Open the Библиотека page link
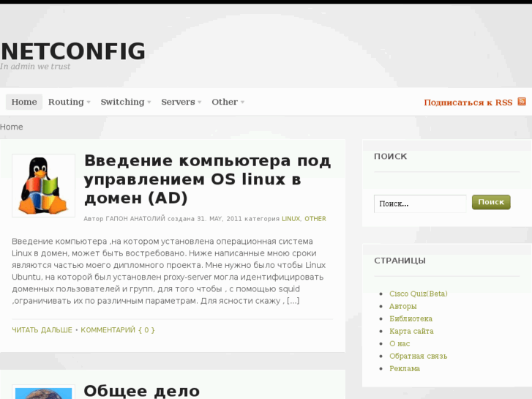The width and height of the screenshot is (532, 399). [411, 319]
